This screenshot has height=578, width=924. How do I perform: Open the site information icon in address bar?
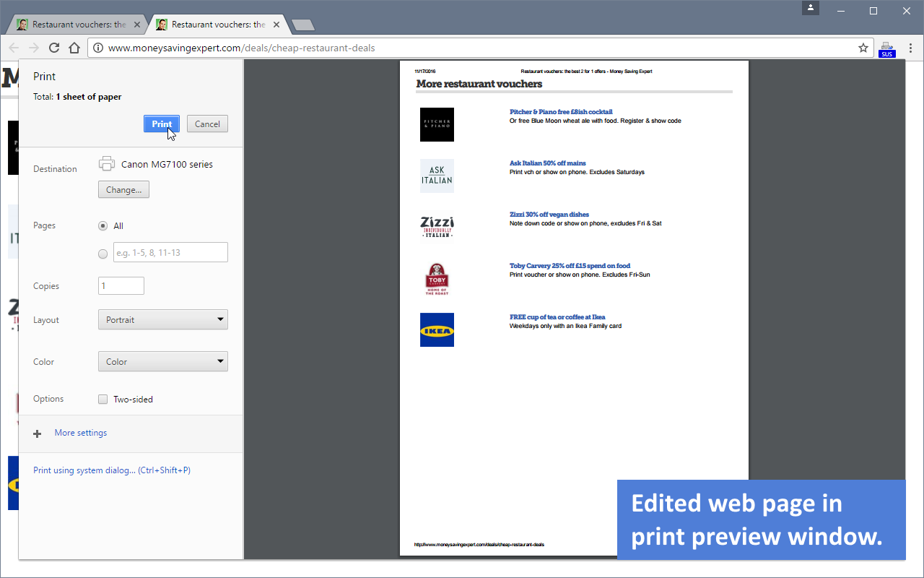pos(97,48)
